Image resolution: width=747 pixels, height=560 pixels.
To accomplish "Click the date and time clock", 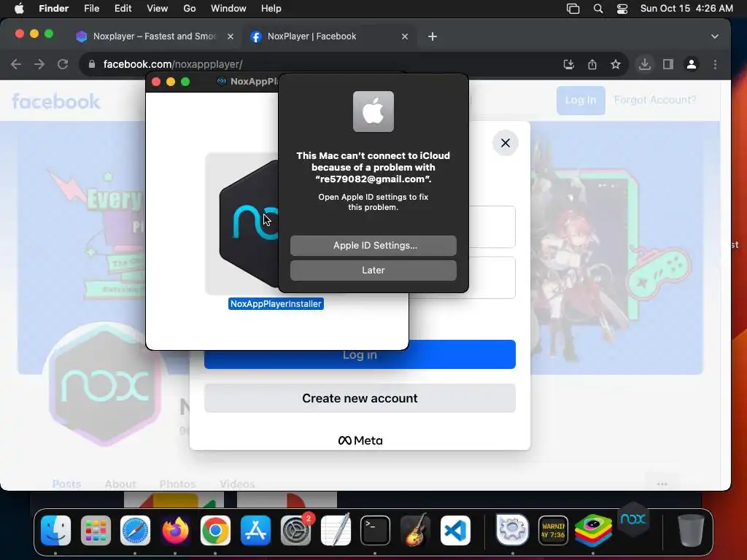I will [x=686, y=9].
